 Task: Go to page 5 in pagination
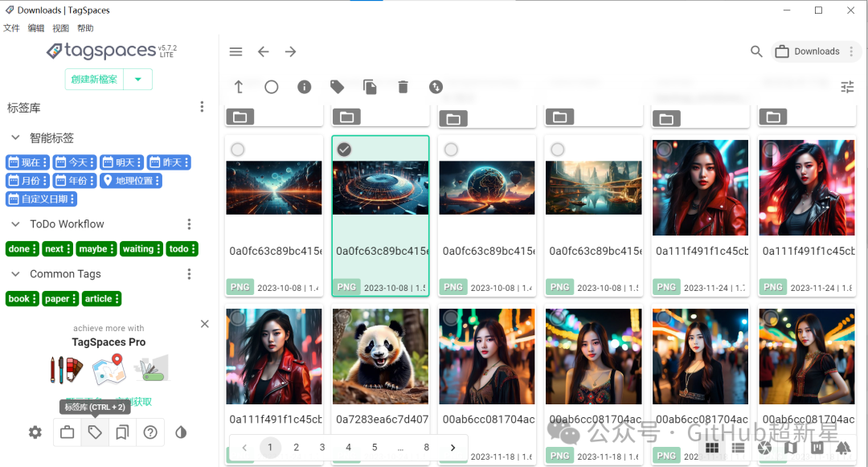click(375, 447)
